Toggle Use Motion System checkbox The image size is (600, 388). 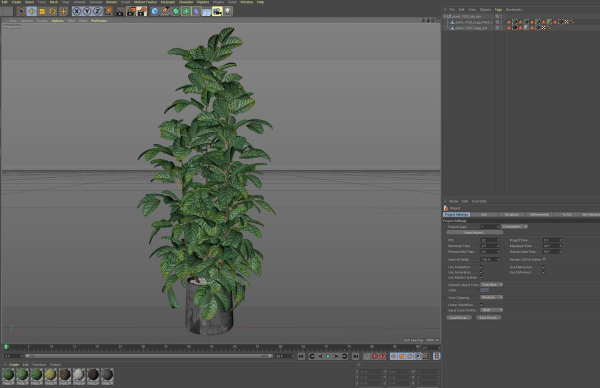click(482, 277)
